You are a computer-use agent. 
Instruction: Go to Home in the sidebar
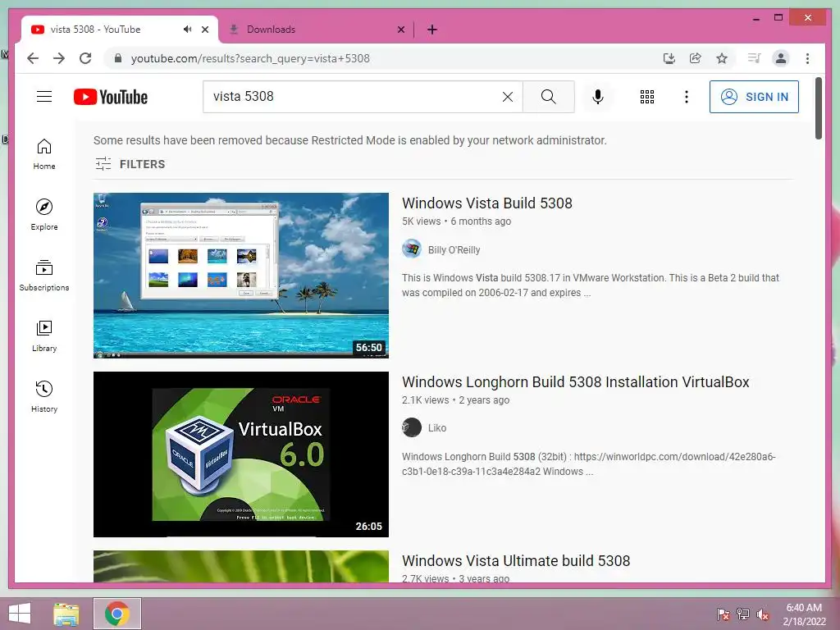coord(44,154)
